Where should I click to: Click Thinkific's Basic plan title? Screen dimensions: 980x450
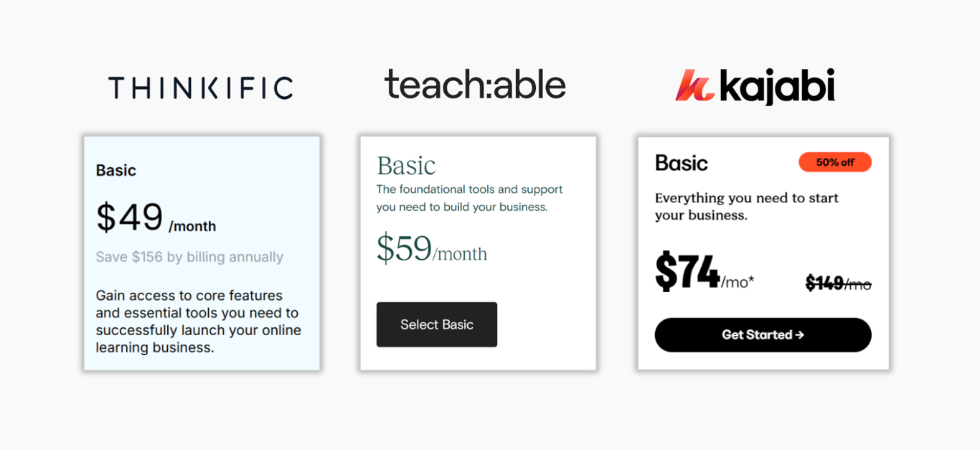coord(116,170)
